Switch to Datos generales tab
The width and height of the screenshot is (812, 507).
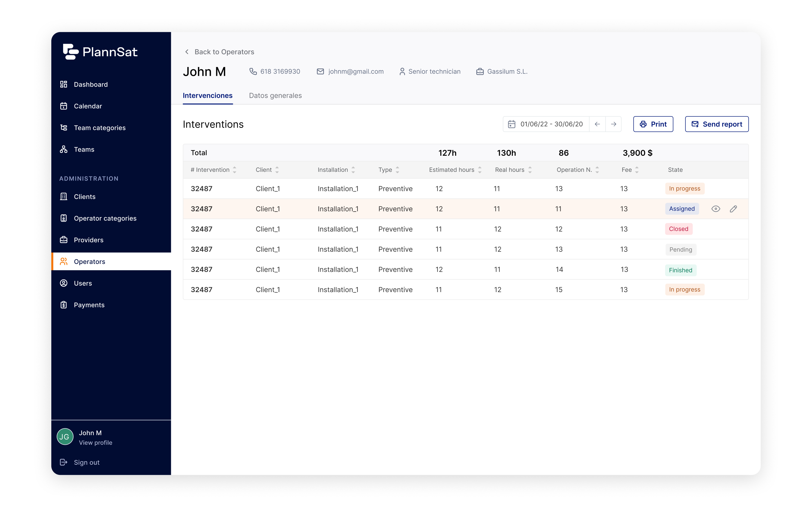pyautogui.click(x=275, y=95)
